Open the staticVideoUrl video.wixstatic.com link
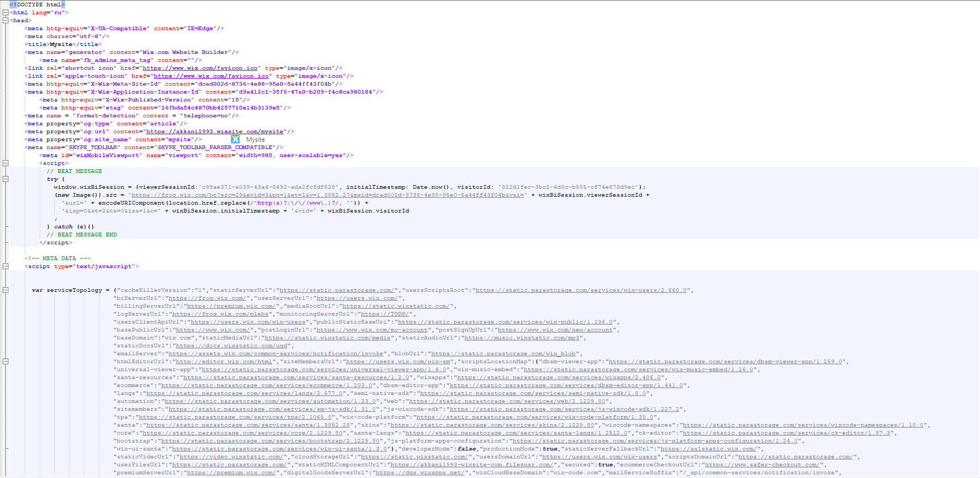Viewport: 980px width, 478px height. tap(232, 457)
